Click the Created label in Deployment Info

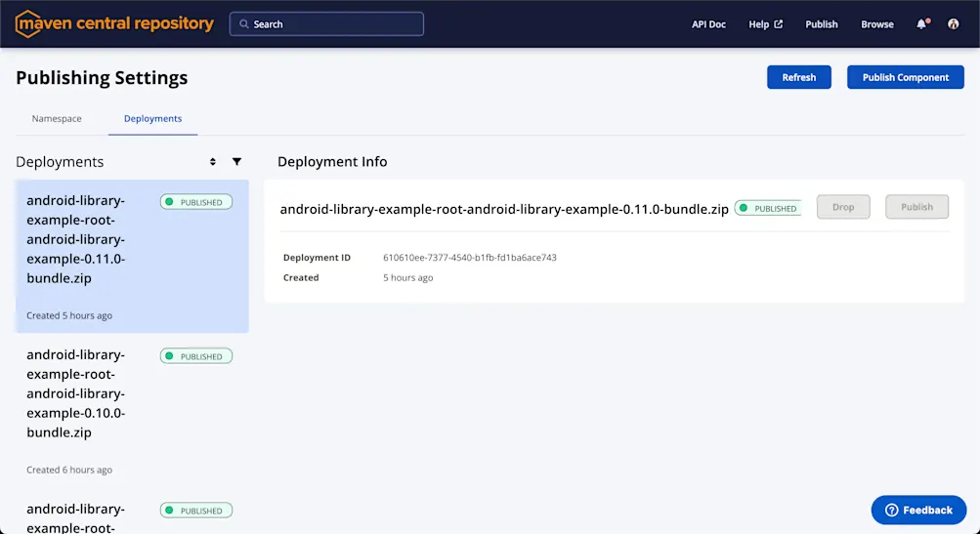pos(301,278)
